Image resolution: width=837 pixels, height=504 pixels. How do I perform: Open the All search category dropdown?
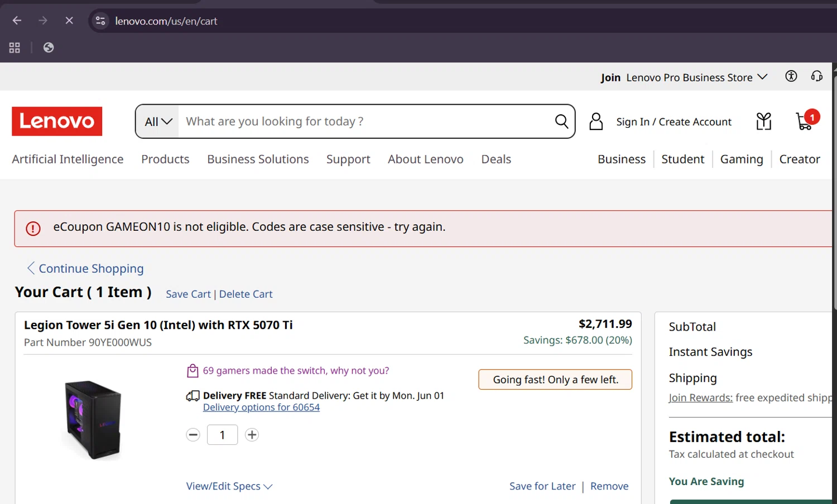[158, 122]
